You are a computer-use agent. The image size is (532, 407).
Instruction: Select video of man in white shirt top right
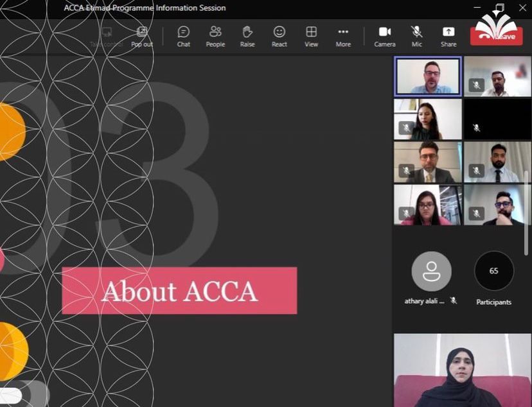click(x=497, y=76)
